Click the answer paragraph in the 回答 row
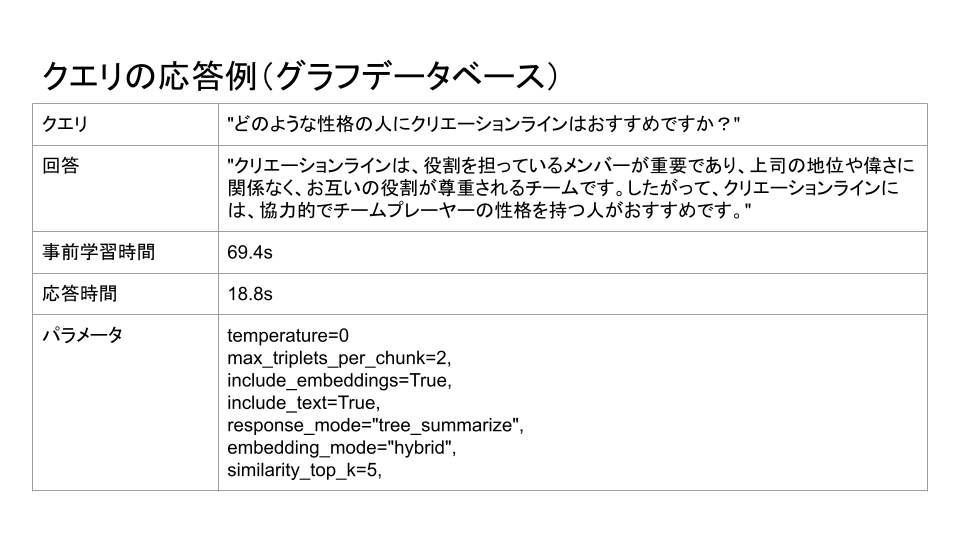 pyautogui.click(x=571, y=188)
